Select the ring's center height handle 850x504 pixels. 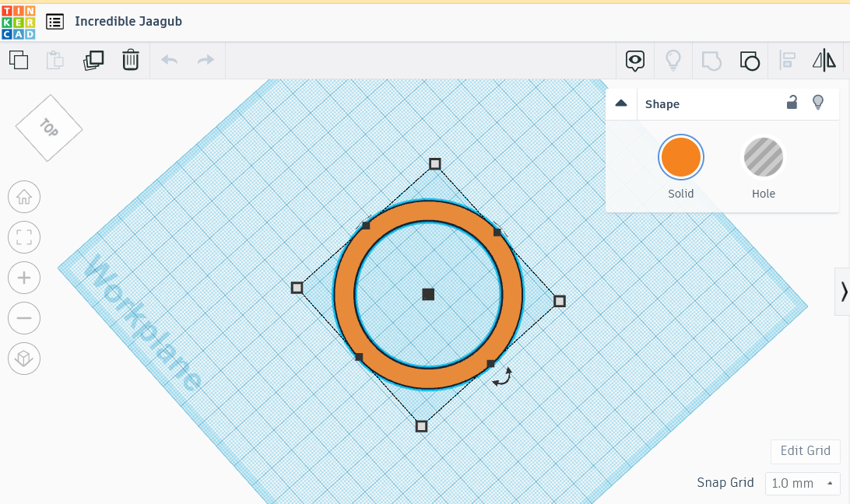[x=428, y=294]
